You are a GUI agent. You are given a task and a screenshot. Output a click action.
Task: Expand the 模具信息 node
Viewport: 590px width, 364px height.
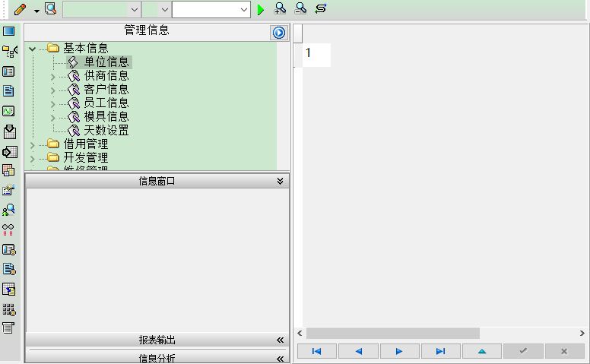coord(53,118)
